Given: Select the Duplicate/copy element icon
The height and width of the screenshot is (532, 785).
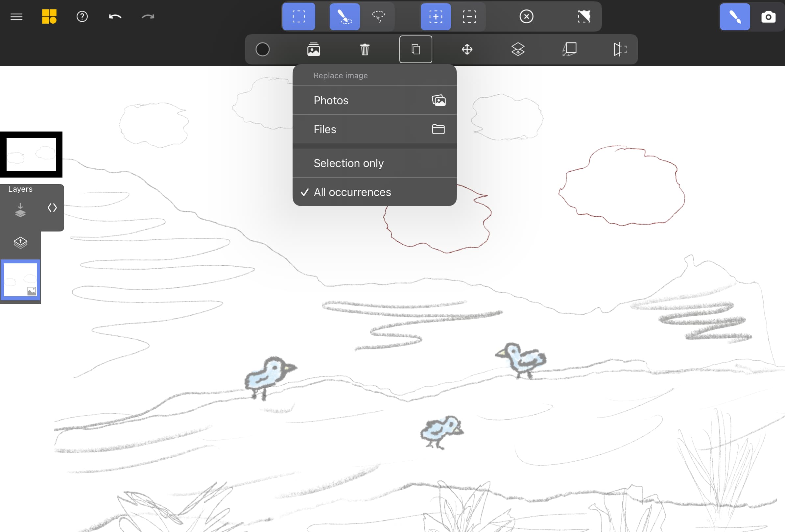Looking at the screenshot, I should (x=416, y=49).
